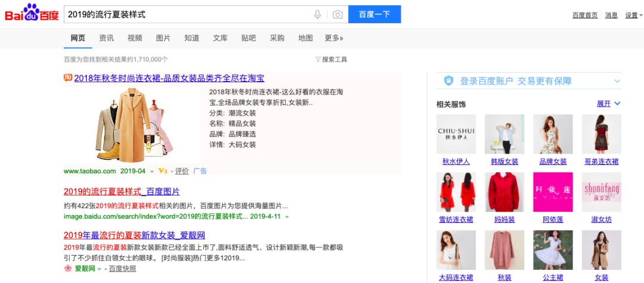This screenshot has height=283, width=644.
Task: Click the 秋装 pink sweater thumbnail
Action: [504, 250]
